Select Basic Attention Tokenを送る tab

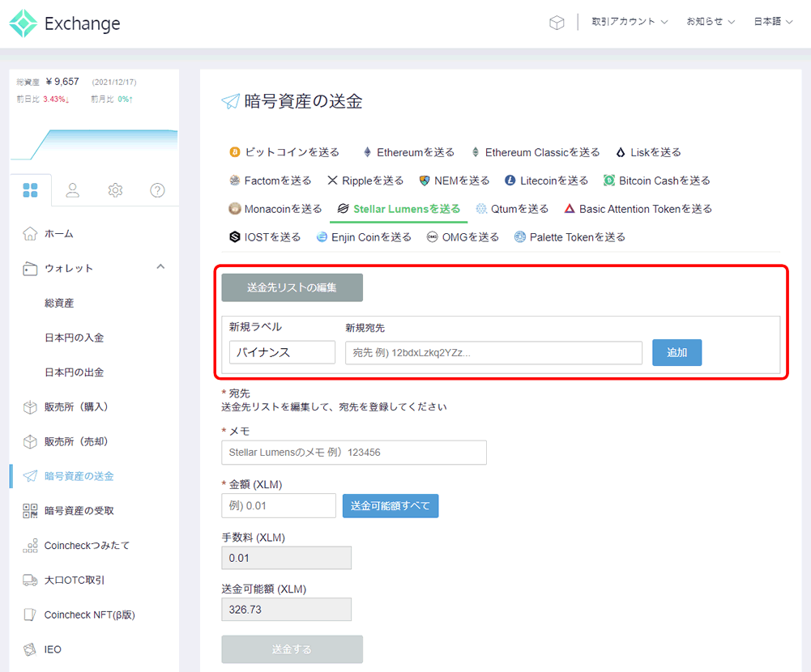click(x=638, y=209)
